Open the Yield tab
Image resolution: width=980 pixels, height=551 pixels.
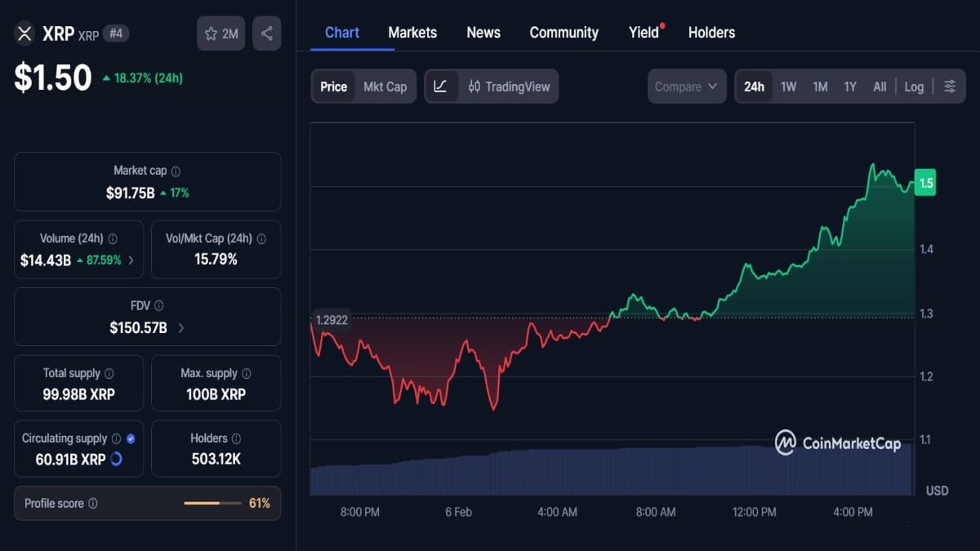click(644, 33)
